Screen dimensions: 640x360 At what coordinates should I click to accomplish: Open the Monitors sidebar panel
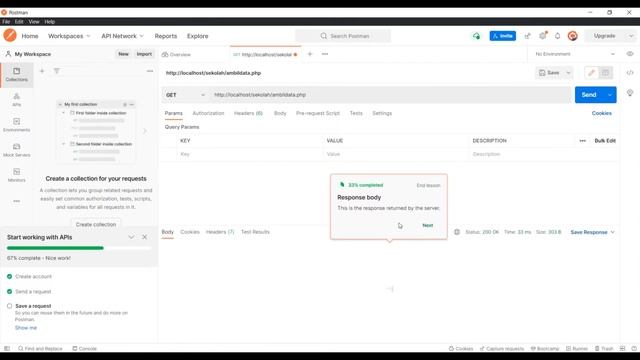click(16, 175)
